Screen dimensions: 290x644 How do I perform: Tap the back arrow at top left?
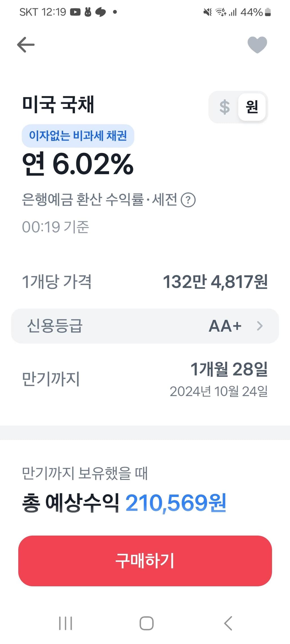[x=26, y=45]
